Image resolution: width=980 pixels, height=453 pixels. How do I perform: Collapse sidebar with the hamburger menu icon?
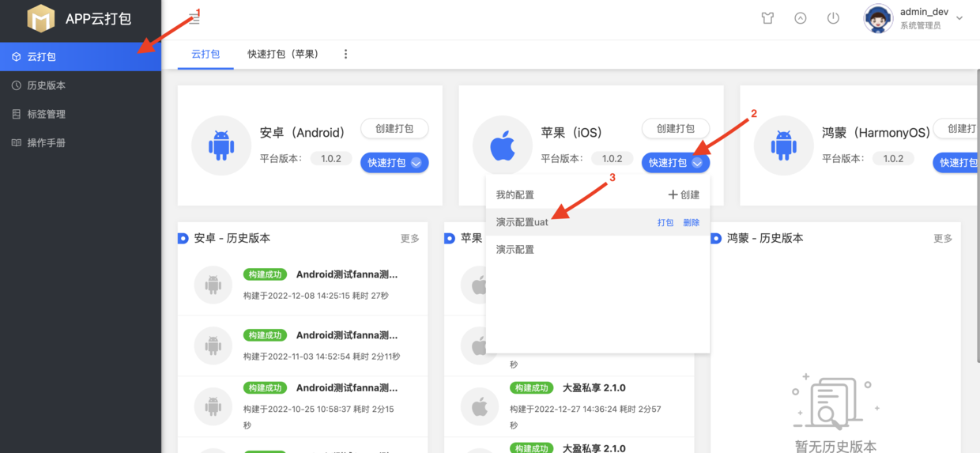(x=194, y=19)
